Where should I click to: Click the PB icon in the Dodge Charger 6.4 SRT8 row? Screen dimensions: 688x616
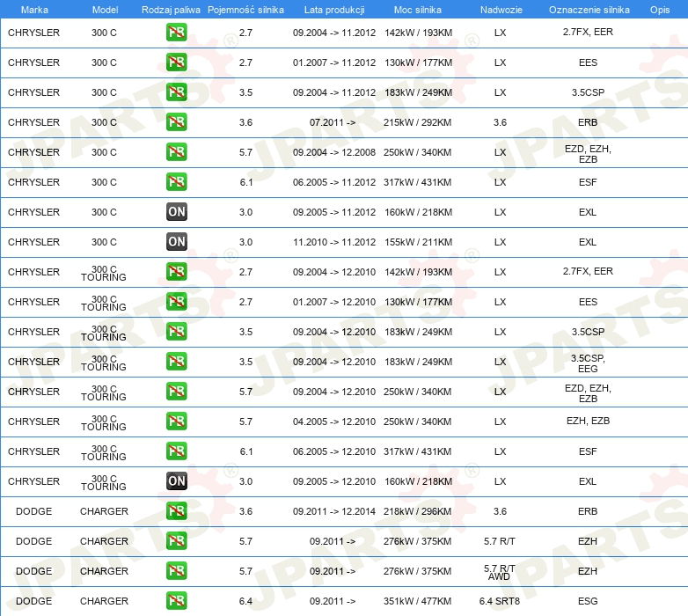[176, 601]
